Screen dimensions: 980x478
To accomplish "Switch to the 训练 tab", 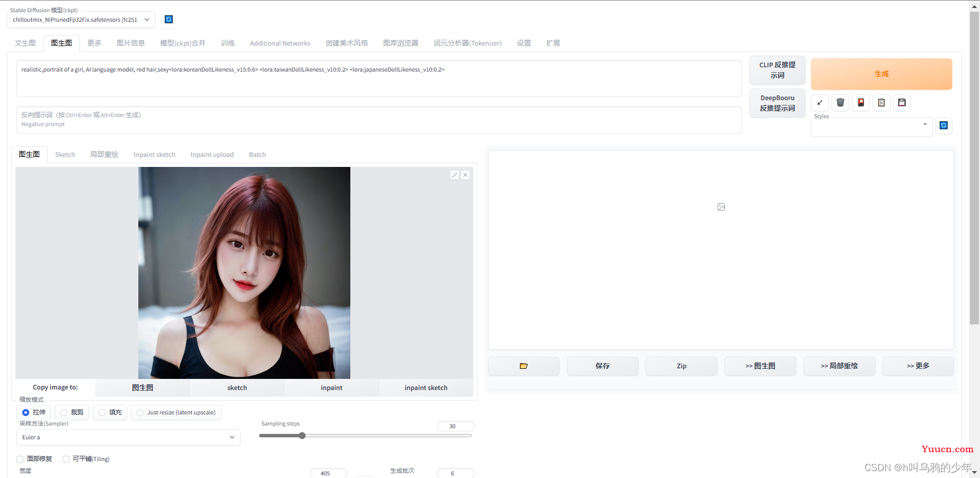I will (x=228, y=43).
